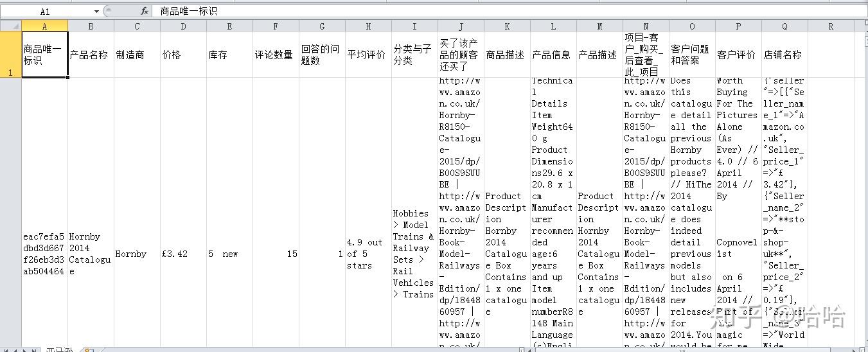Select column C header
The height and width of the screenshot is (352, 868).
137,26
